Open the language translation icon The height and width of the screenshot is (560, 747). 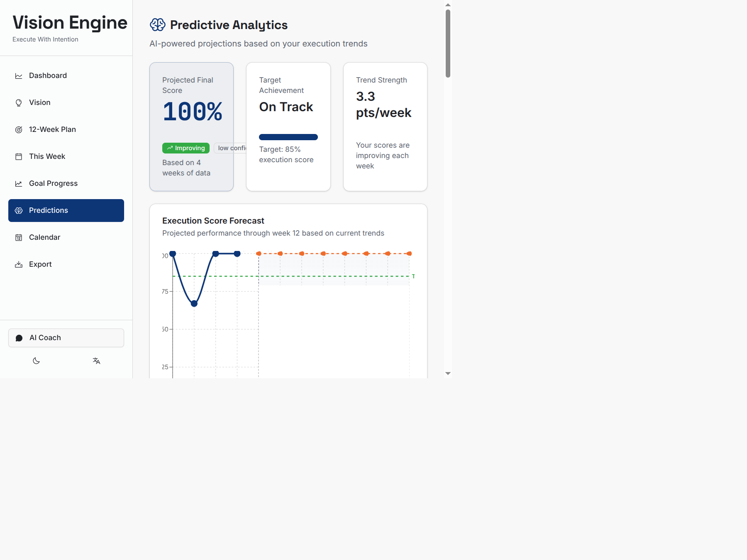pos(96,361)
